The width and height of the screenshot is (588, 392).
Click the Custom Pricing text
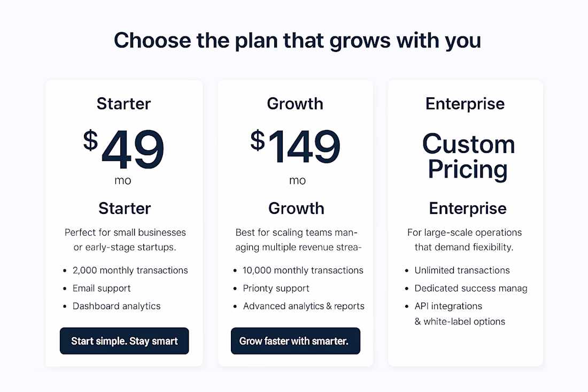click(468, 156)
